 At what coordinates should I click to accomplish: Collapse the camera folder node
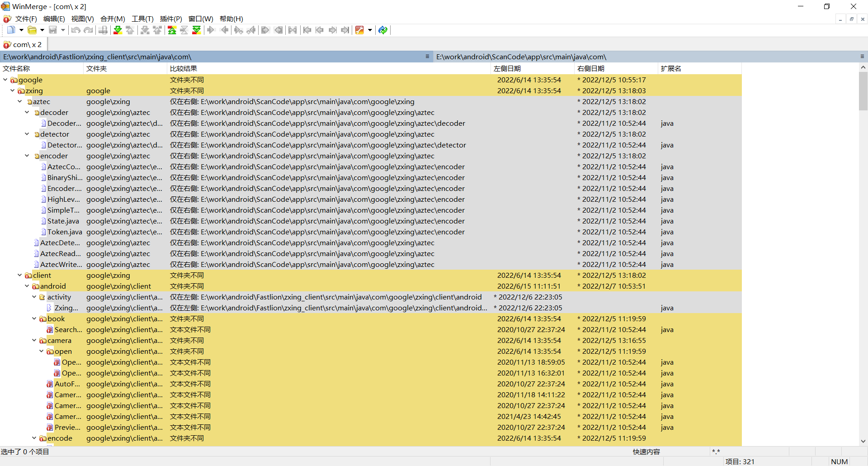coord(34,340)
